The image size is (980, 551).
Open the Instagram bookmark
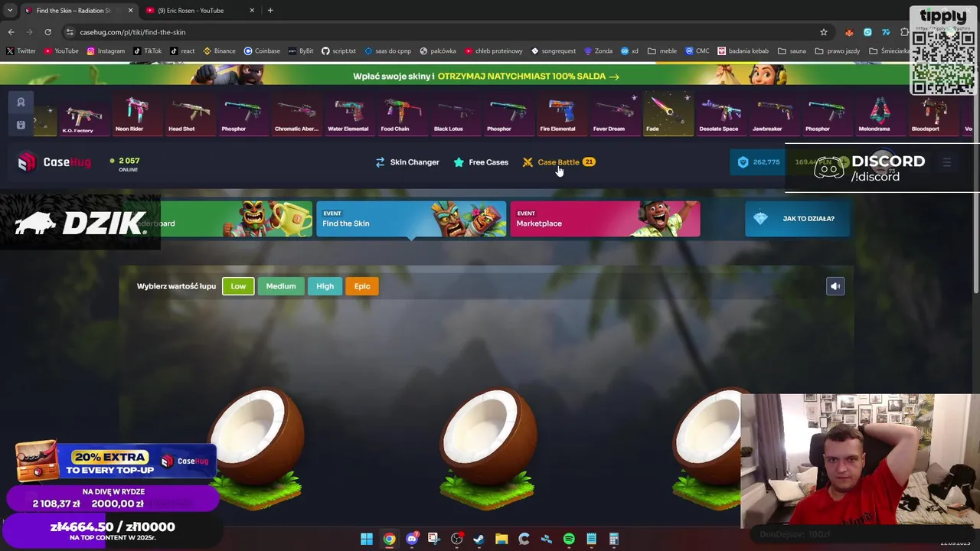click(x=106, y=51)
